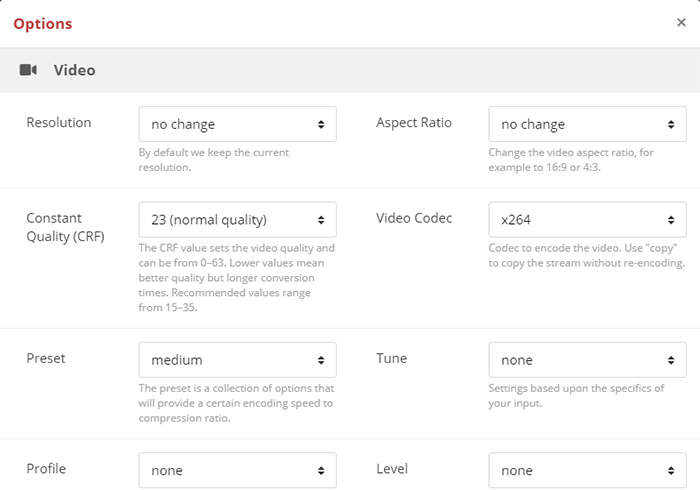Click the 'Settings based upon the specifics' hint
The width and height of the screenshot is (700, 490).
point(576,395)
